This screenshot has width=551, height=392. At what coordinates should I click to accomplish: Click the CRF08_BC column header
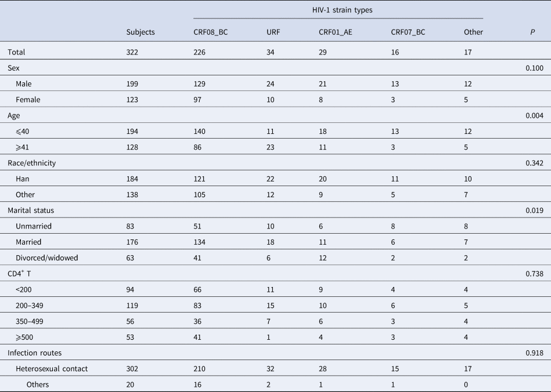pyautogui.click(x=212, y=32)
